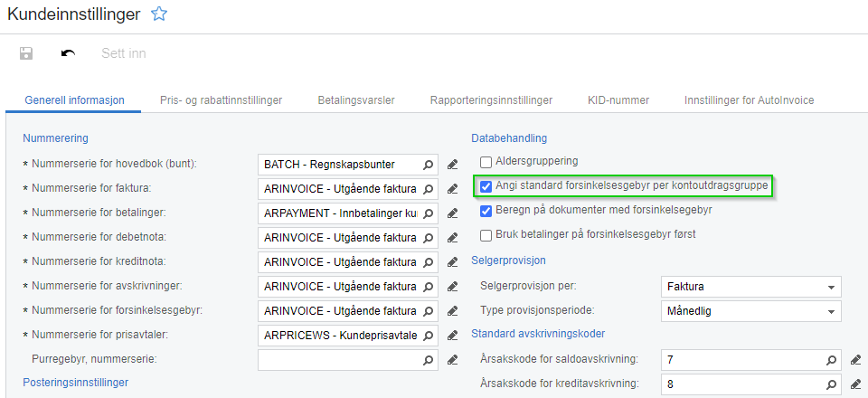Click the Nummerserie for forsinkelsesgebyr input field
Screen dimensions: 868x398
click(348, 310)
